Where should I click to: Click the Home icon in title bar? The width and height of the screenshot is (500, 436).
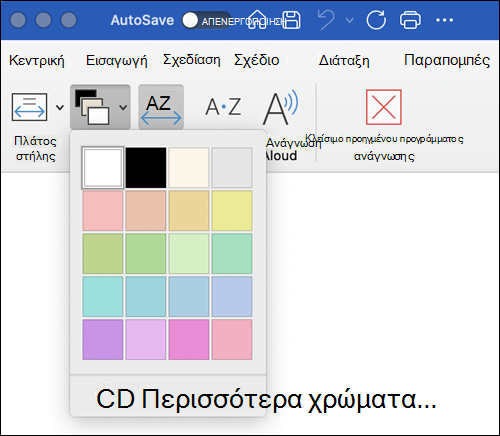tap(257, 20)
